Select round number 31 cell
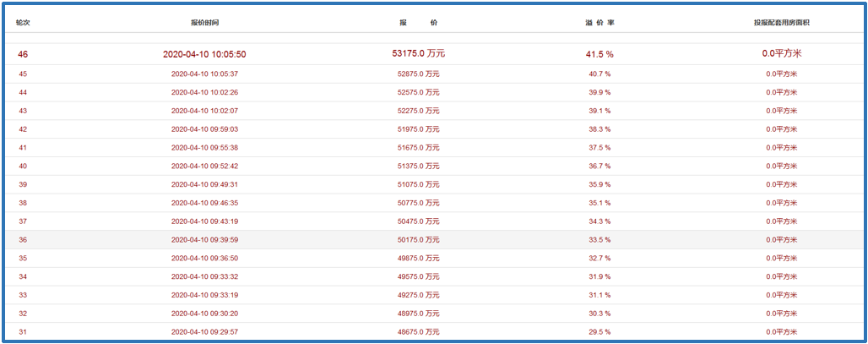 pyautogui.click(x=23, y=331)
